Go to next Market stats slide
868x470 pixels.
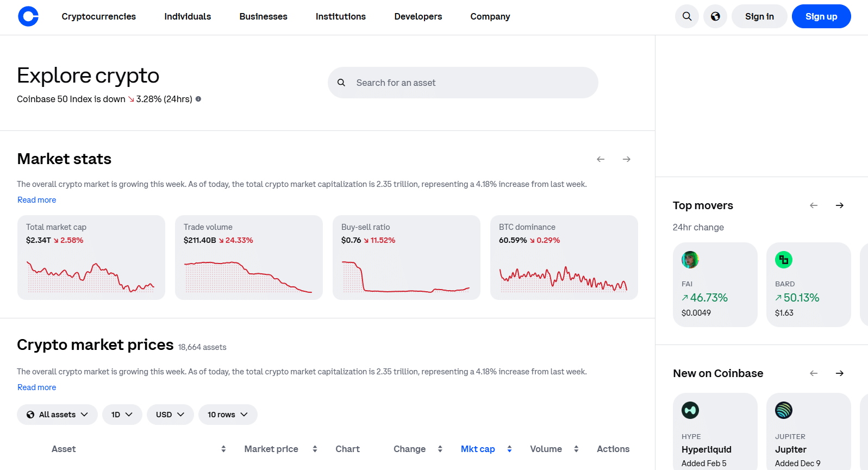[x=627, y=159]
